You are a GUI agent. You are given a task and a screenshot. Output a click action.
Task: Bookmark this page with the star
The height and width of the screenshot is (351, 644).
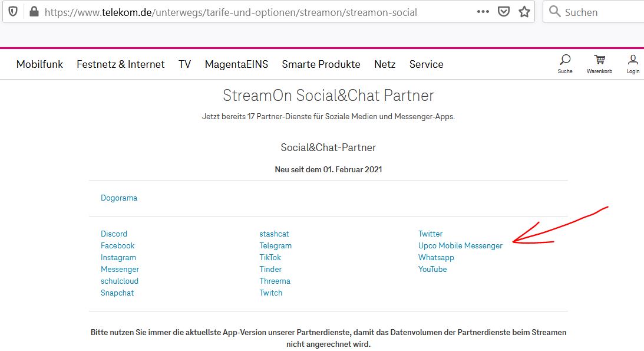[x=524, y=12]
